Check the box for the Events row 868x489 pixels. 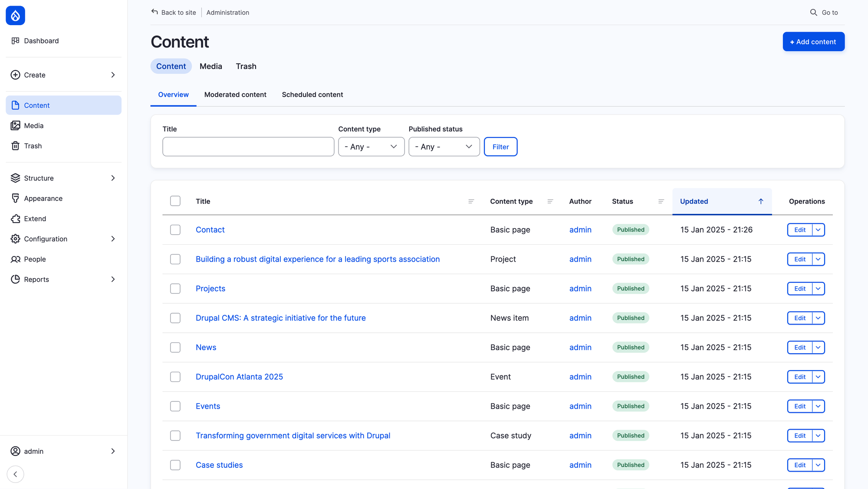175,407
